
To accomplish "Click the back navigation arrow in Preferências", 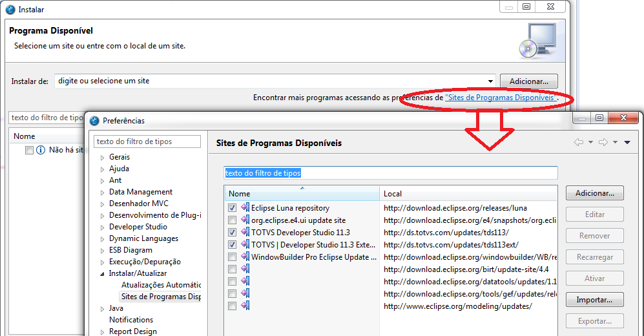I will (x=579, y=142).
